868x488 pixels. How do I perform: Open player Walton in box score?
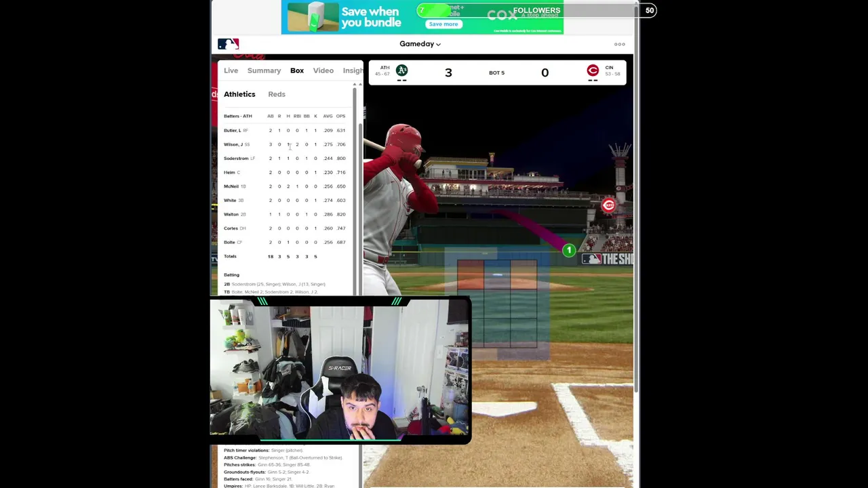(231, 214)
